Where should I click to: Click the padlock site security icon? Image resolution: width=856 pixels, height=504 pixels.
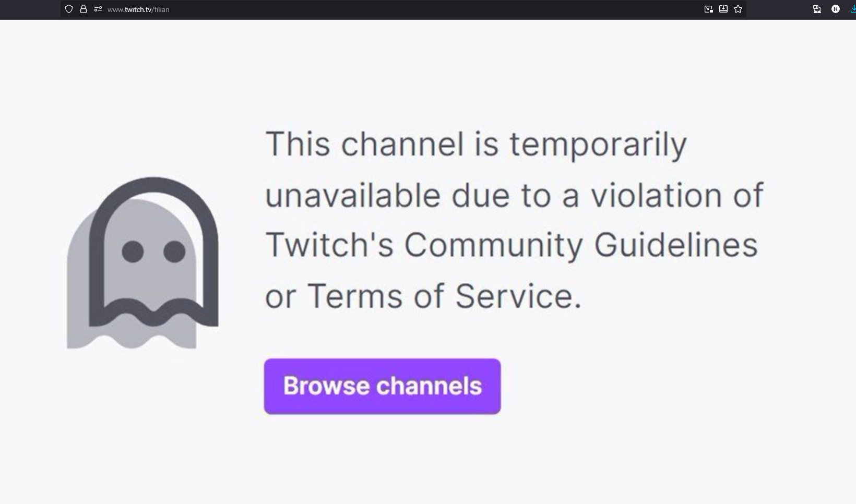(84, 9)
